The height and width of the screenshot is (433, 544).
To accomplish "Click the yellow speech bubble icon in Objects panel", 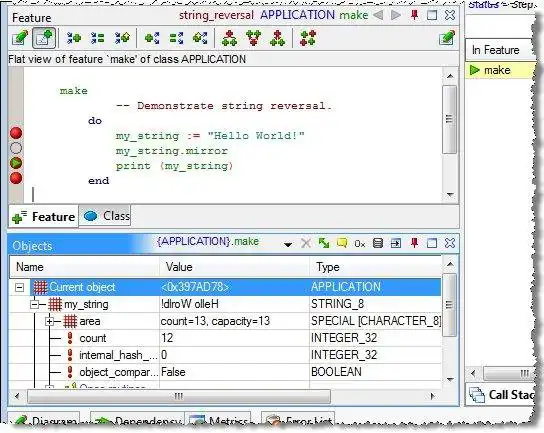I will 342,243.
